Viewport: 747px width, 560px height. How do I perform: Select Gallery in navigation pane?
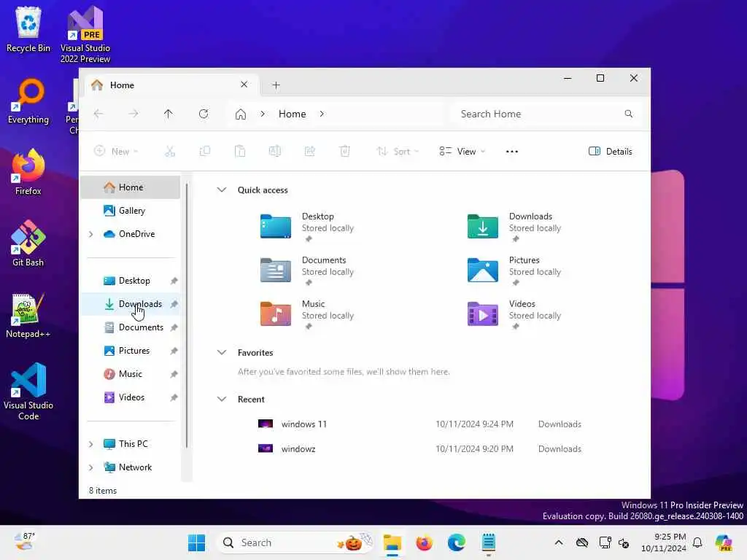coord(131,211)
